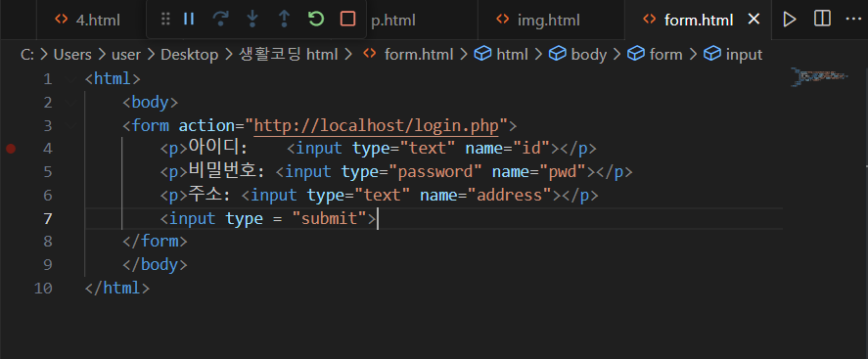Split the editor to the right

[x=822, y=20]
